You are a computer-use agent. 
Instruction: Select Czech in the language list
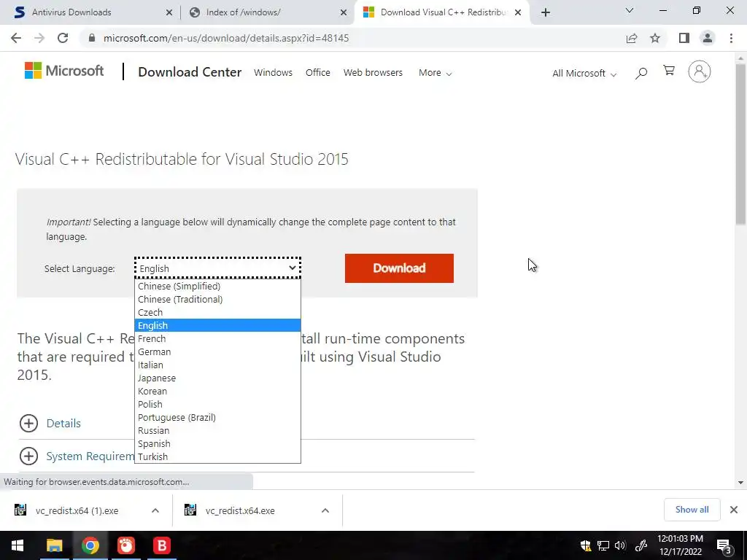pyautogui.click(x=217, y=312)
